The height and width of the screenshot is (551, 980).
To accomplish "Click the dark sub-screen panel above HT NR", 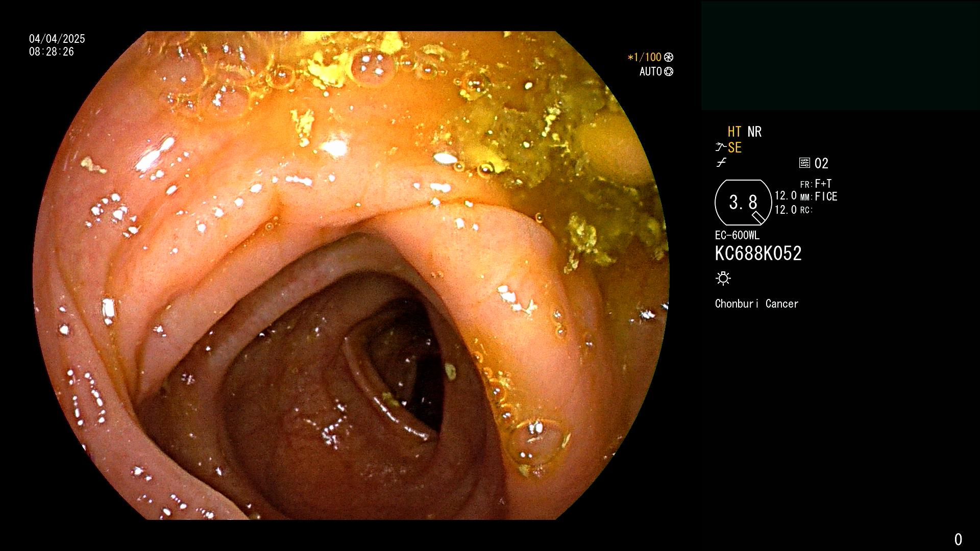I will point(840,56).
